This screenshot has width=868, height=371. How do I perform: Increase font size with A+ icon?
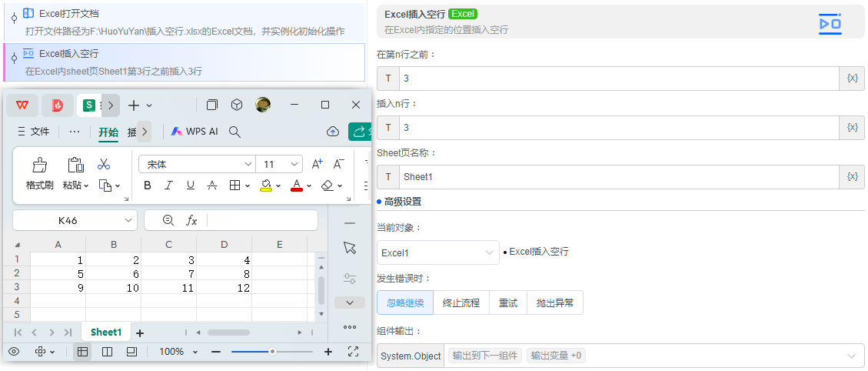318,164
